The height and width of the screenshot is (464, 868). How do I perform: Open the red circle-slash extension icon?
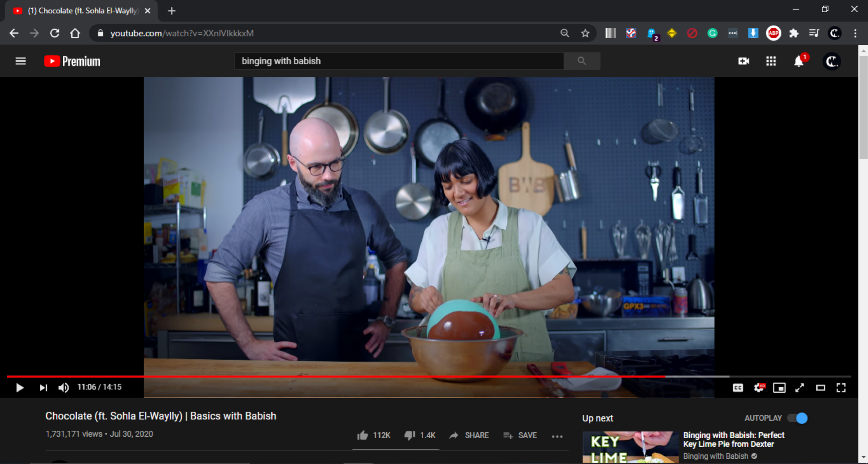coord(692,33)
